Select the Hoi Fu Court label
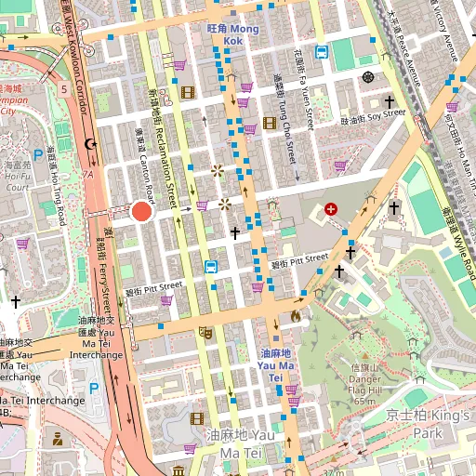This screenshot has width=476, height=476. (17, 176)
